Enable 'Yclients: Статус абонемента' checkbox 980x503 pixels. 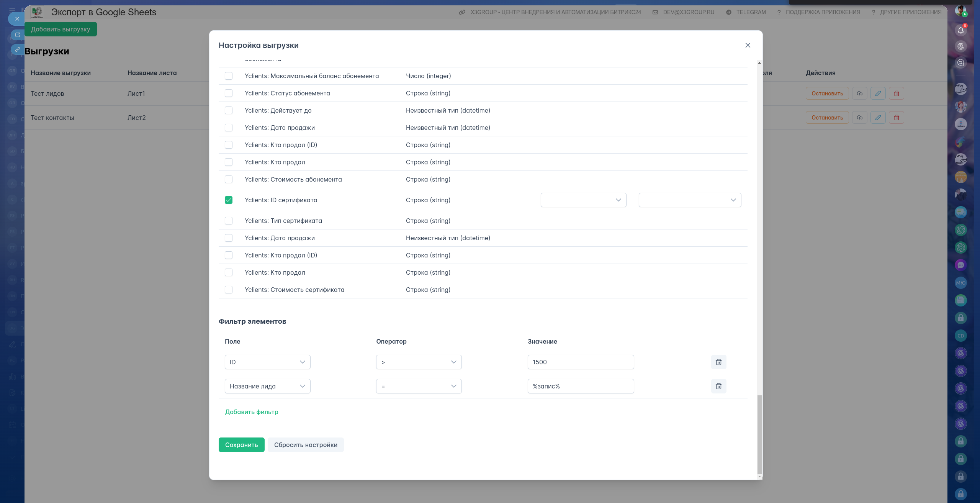point(229,93)
